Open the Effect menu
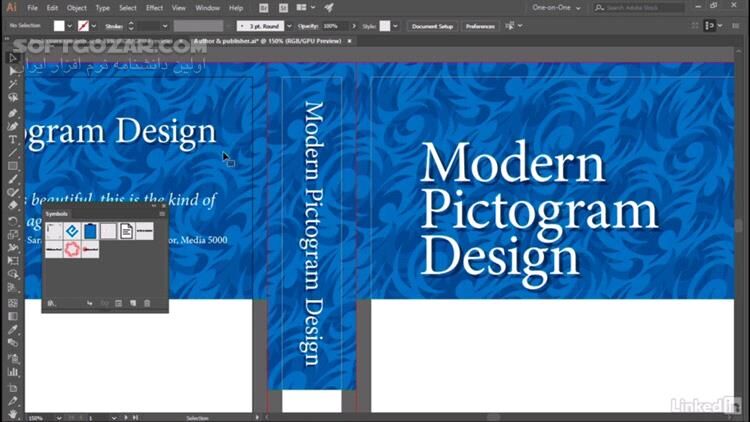The height and width of the screenshot is (422, 750). (x=154, y=8)
